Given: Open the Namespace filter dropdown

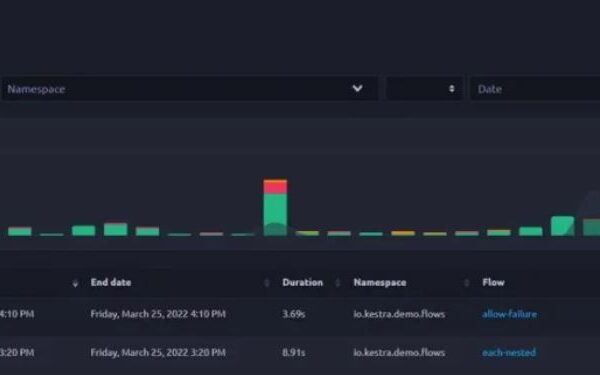Looking at the screenshot, I should pyautogui.click(x=189, y=89).
